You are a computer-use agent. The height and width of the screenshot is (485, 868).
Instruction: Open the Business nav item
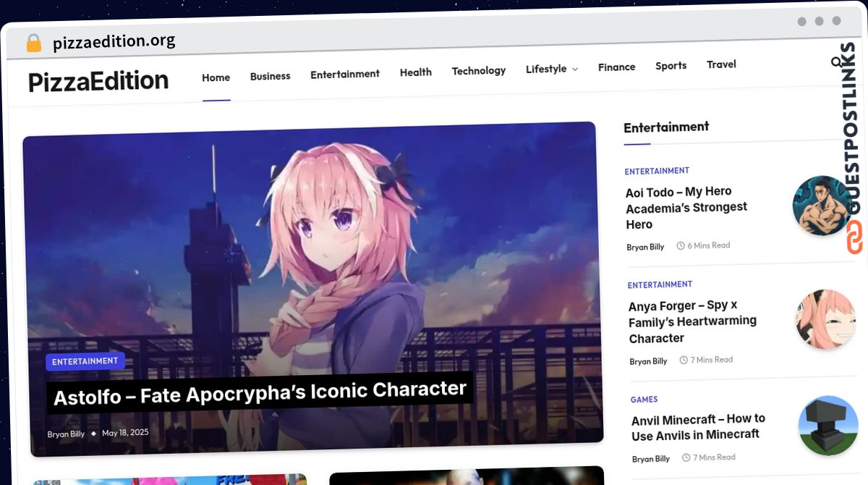(270, 76)
